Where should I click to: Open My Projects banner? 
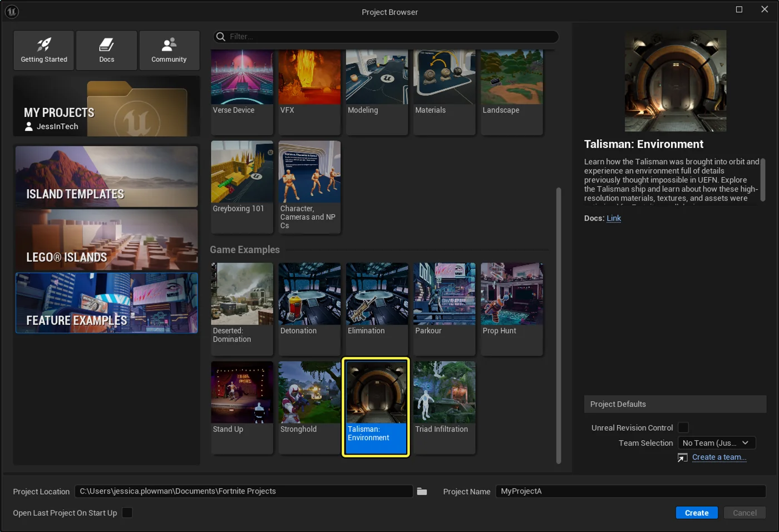tap(106, 106)
